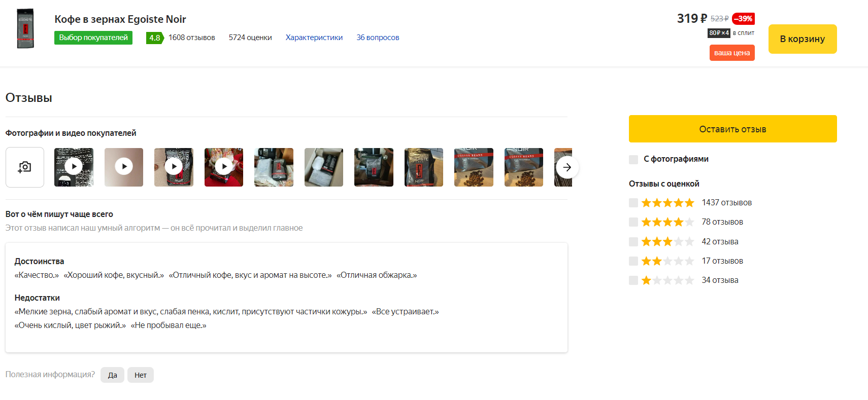Image resolution: width=868 pixels, height=400 pixels.
Task: Open 5724 оценки ratings link
Action: coord(250,38)
